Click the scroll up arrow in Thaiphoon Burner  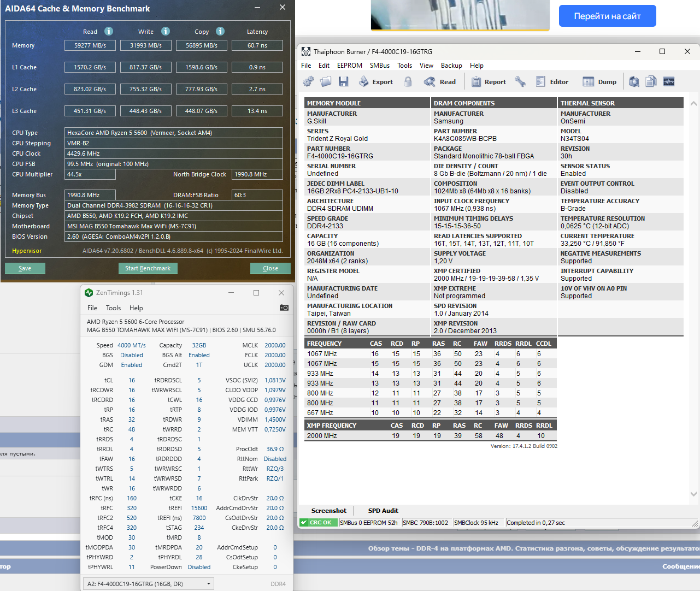[694, 103]
